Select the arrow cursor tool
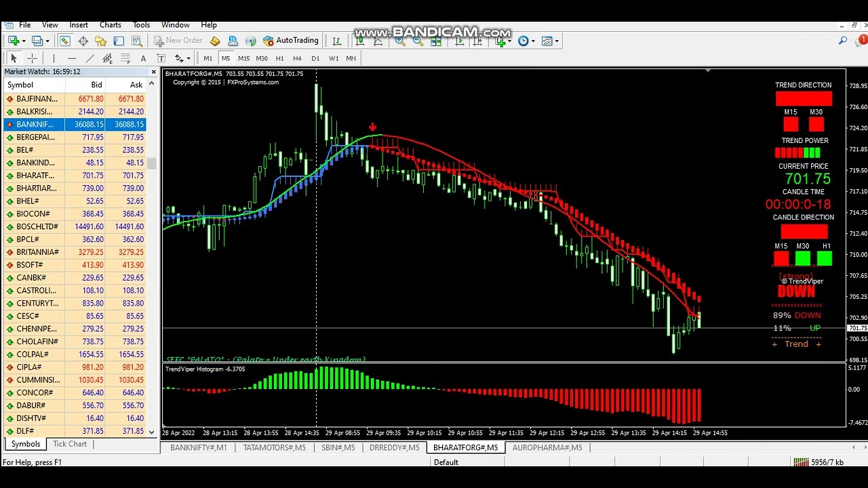 pyautogui.click(x=14, y=58)
